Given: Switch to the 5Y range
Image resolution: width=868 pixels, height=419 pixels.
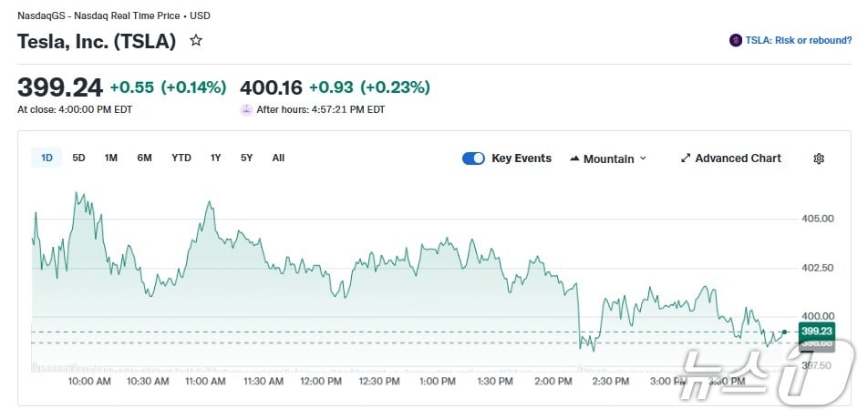Looking at the screenshot, I should (246, 158).
